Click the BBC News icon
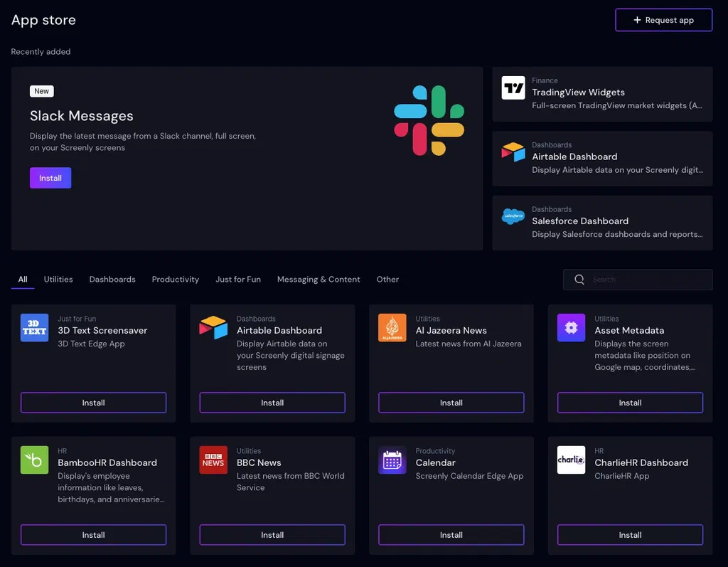Image resolution: width=728 pixels, height=567 pixels. tap(213, 460)
